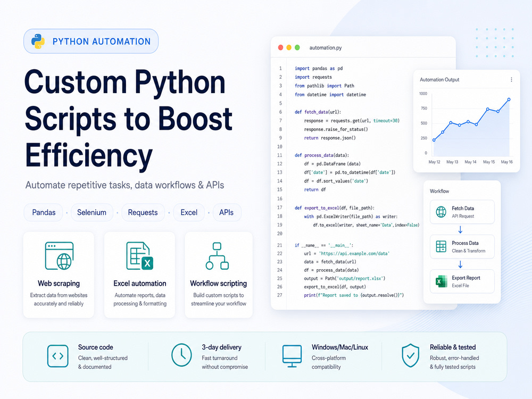Select the Process Data workflow step

462,247
